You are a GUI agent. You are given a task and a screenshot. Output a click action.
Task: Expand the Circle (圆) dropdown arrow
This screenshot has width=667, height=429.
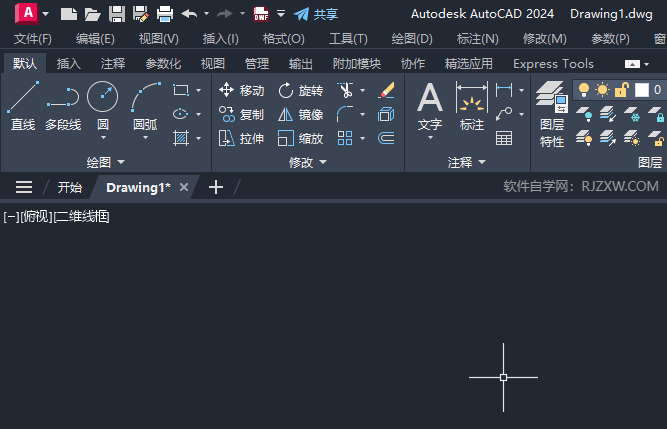103,138
